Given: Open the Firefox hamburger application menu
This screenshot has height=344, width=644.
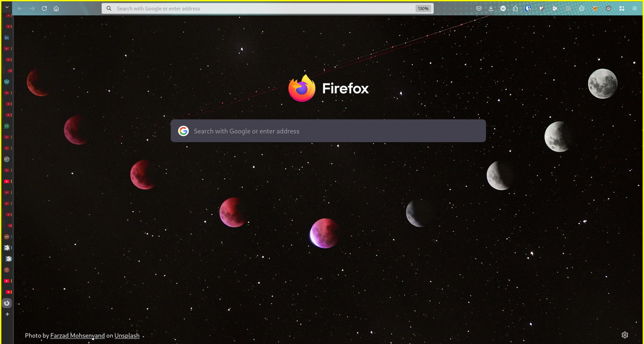Looking at the screenshot, I should point(634,9).
